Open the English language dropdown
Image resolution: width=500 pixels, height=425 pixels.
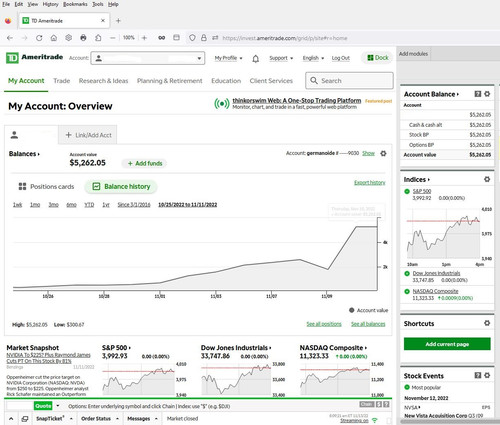313,58
